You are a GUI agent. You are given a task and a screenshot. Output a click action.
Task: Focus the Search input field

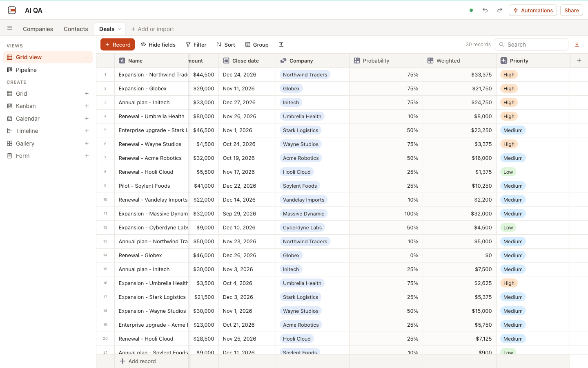point(532,45)
